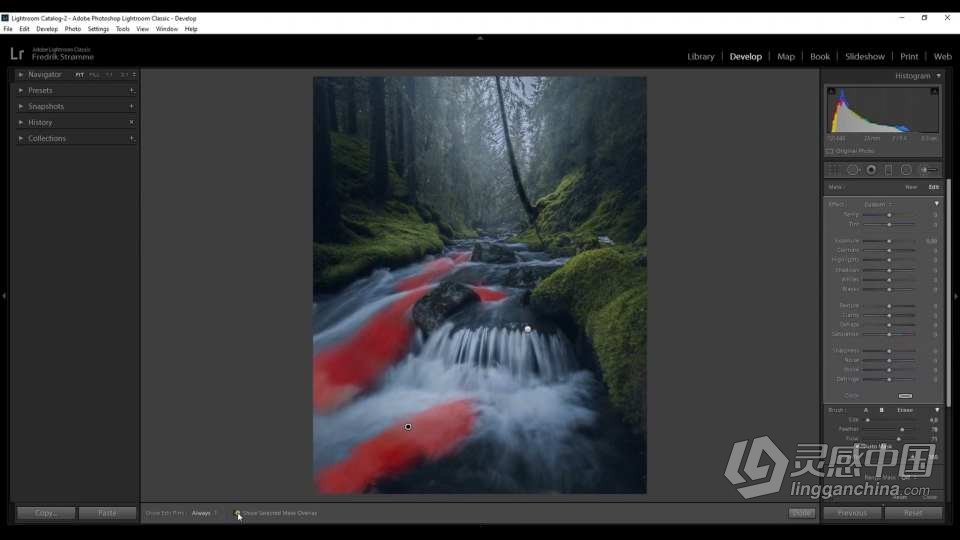Click the Exposure slider handle
Viewport: 960px width, 540px height.
point(890,241)
